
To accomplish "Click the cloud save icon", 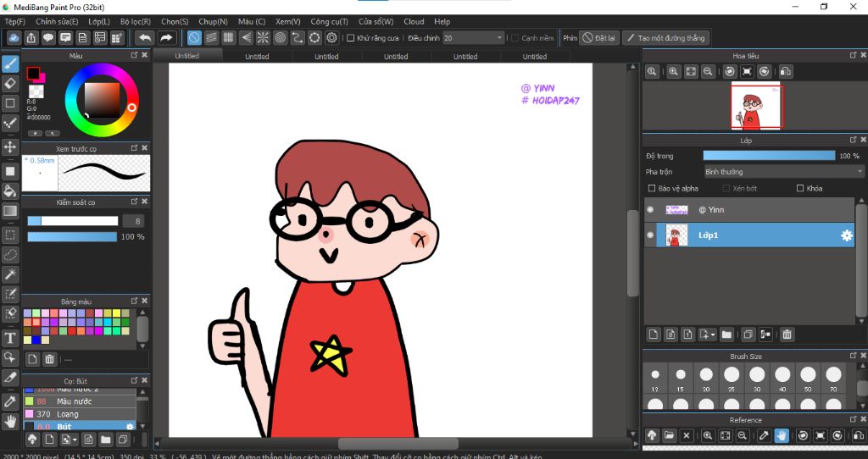I will tap(14, 38).
